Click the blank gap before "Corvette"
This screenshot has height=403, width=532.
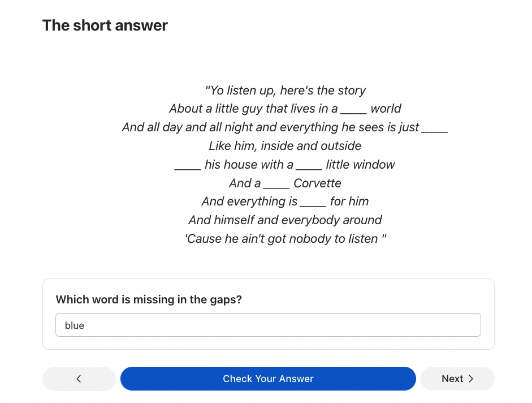point(276,185)
